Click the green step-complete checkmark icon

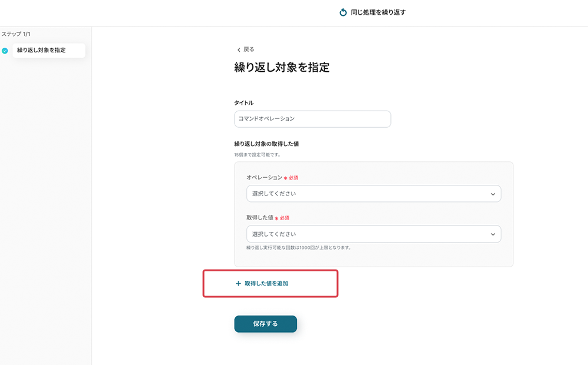pos(5,51)
